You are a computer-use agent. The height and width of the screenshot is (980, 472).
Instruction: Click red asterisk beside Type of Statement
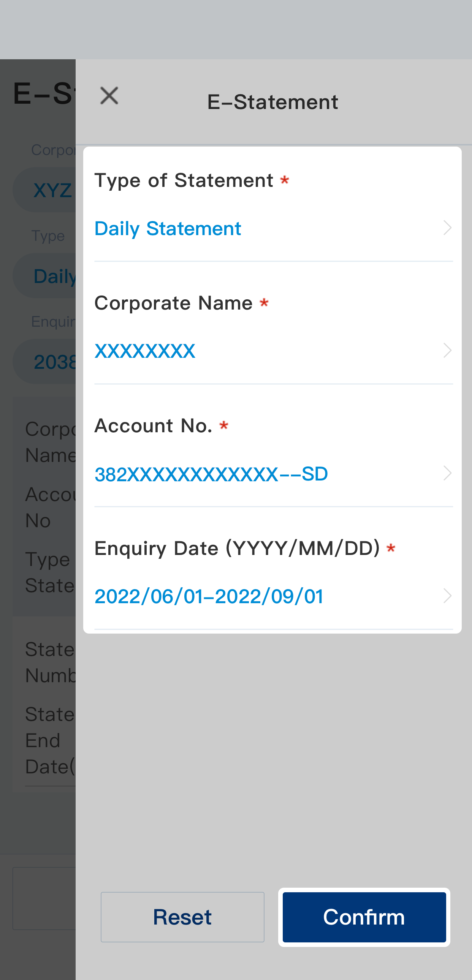click(x=284, y=180)
